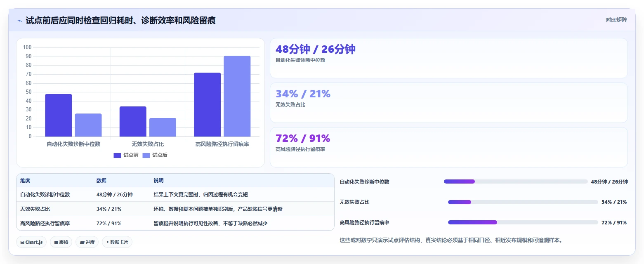Image resolution: width=644 pixels, height=264 pixels.
Task: Click x-axis label 高风险路径执行留痕率 in chart
Action: point(222,144)
